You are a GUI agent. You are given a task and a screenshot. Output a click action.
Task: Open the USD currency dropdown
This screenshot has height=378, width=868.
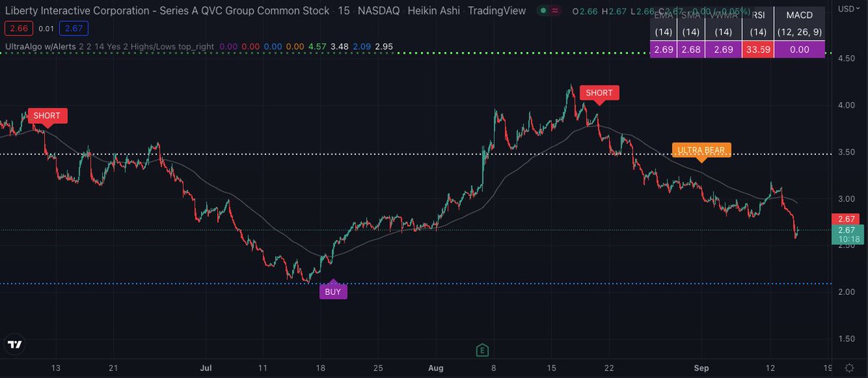click(848, 7)
